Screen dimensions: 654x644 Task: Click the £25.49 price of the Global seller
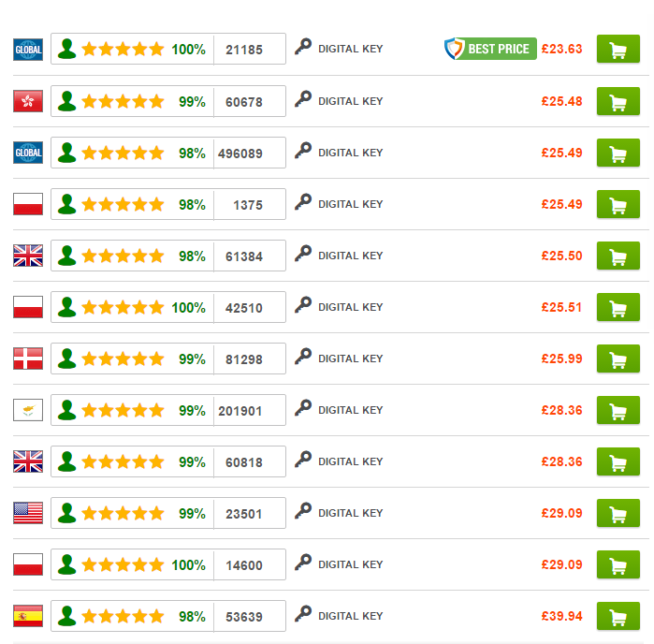click(x=561, y=153)
